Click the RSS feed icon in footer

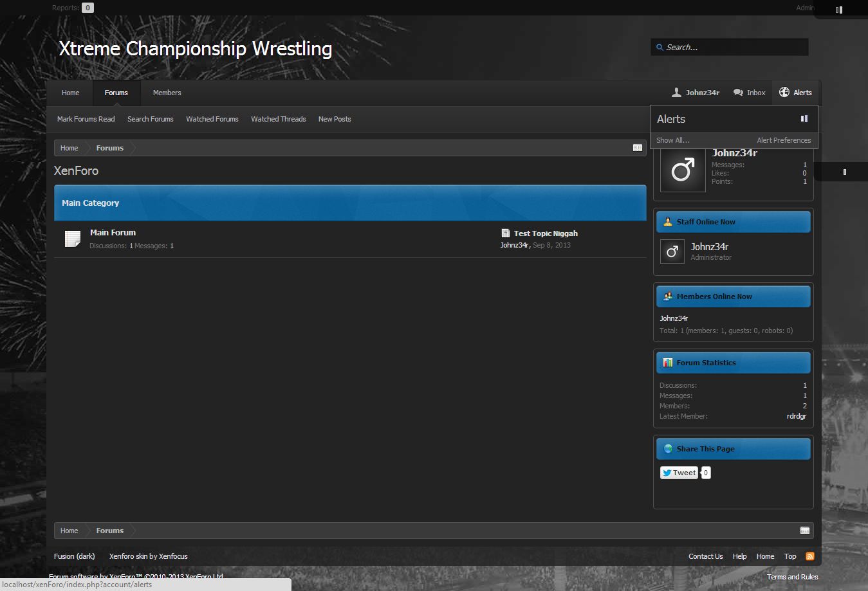point(809,556)
